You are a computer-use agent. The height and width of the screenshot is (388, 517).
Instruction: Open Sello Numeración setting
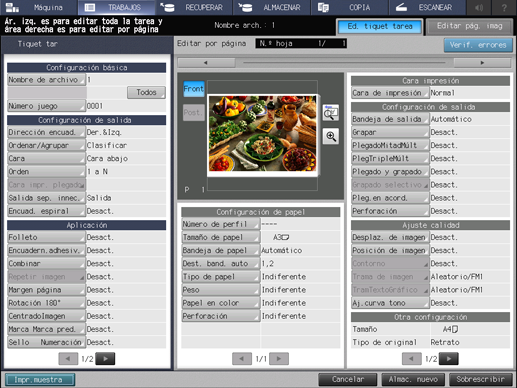(46, 342)
